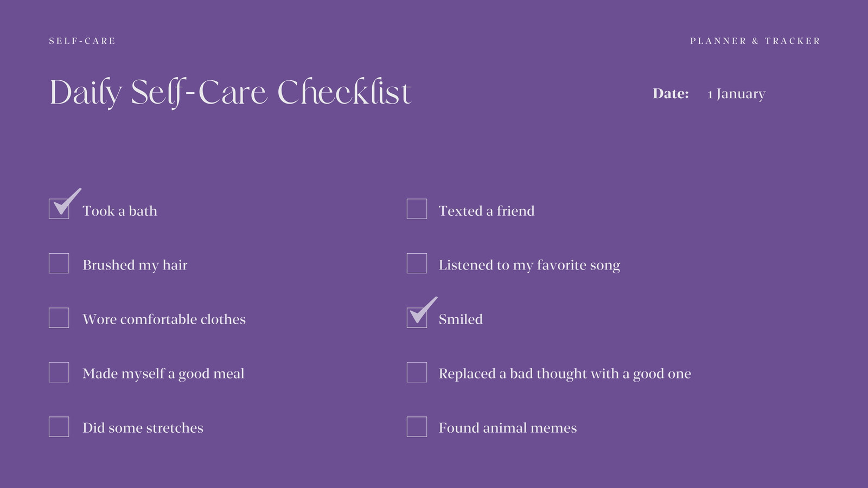Image resolution: width=868 pixels, height=488 pixels.
Task: Check Replaced a bad thought box
Action: 417,372
